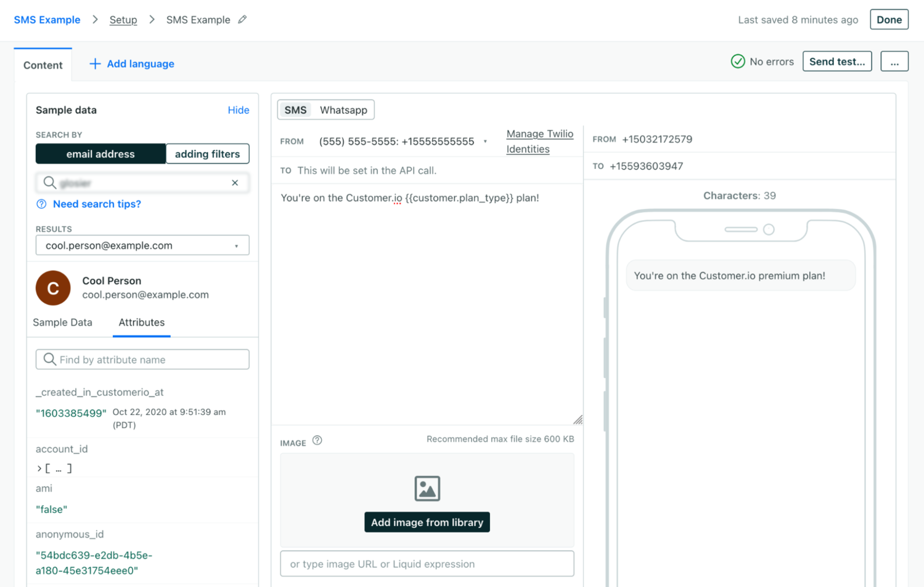The width and height of the screenshot is (924, 587).
Task: Switch to the Sample Data tab
Action: pyautogui.click(x=62, y=322)
